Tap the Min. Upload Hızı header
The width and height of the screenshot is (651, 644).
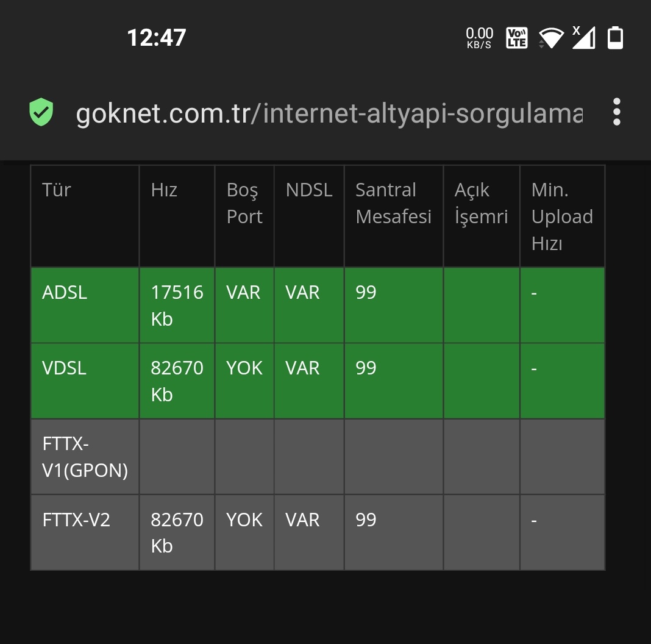[x=562, y=216]
